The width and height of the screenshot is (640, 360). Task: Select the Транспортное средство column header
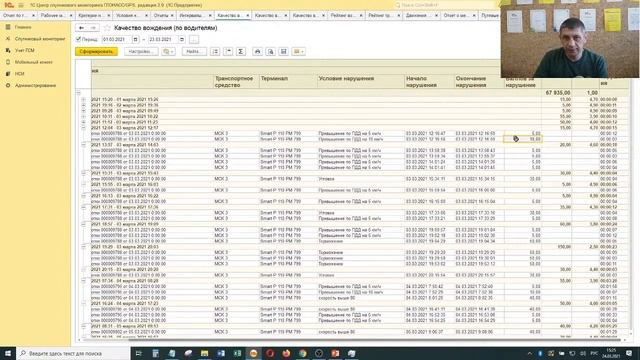(236, 82)
